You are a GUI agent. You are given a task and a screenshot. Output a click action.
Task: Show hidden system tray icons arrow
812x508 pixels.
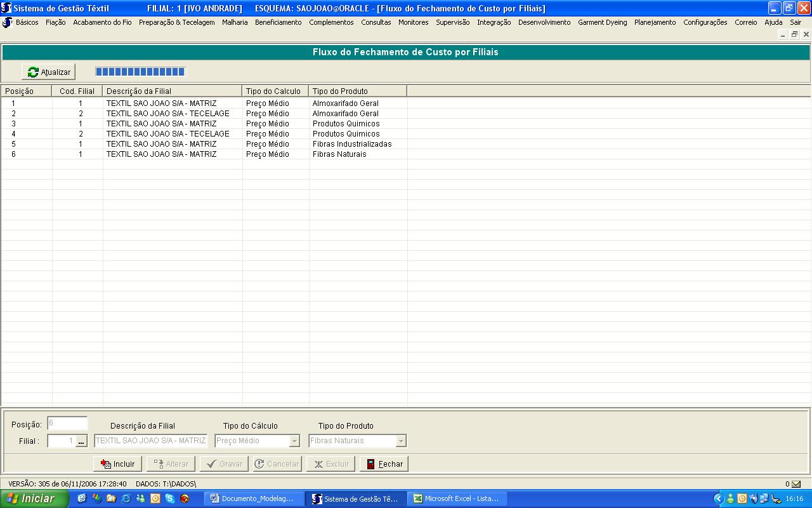click(x=718, y=498)
